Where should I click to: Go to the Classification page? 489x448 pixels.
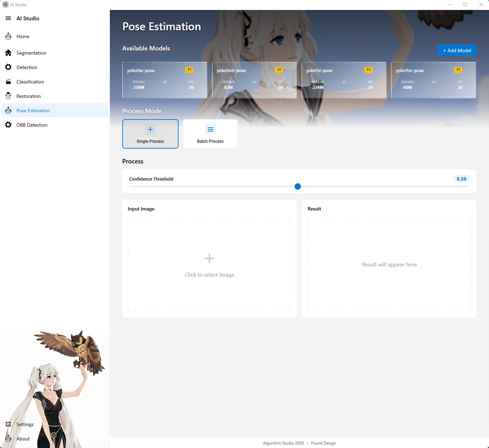coord(30,82)
